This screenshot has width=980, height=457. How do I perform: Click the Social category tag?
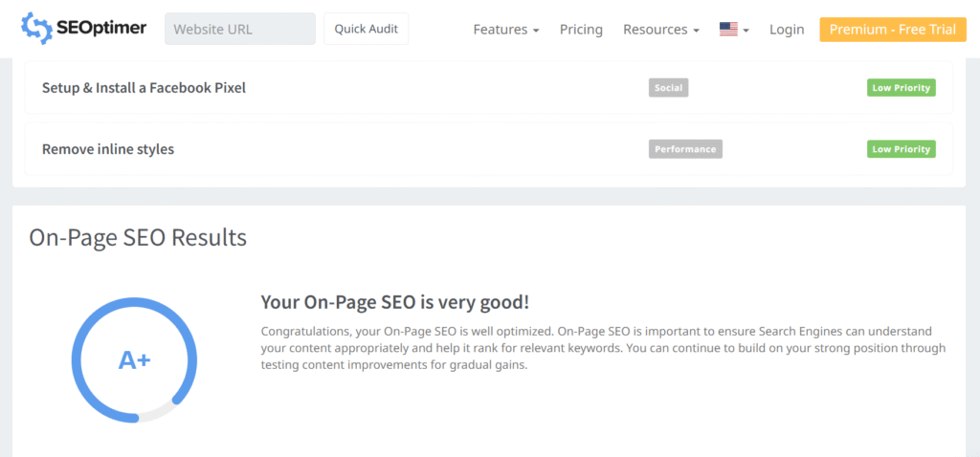tap(668, 88)
